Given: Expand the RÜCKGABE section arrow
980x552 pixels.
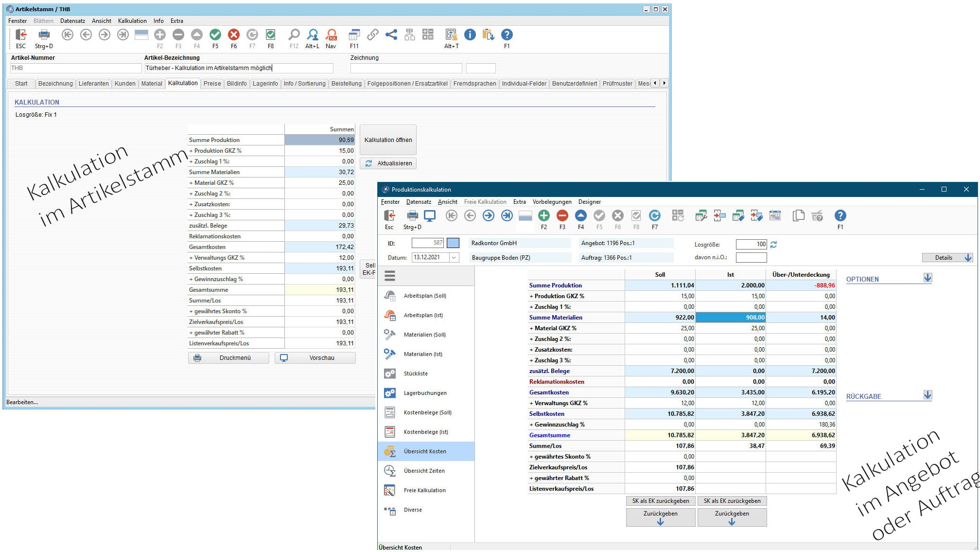Looking at the screenshot, I should 927,395.
